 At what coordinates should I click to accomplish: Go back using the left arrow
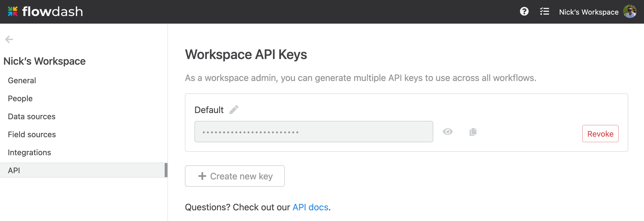click(9, 39)
